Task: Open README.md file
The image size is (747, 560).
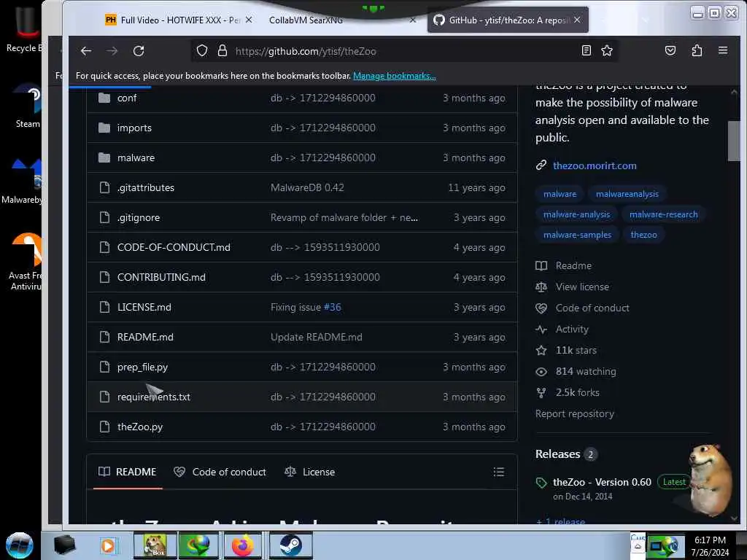Action: pos(145,337)
